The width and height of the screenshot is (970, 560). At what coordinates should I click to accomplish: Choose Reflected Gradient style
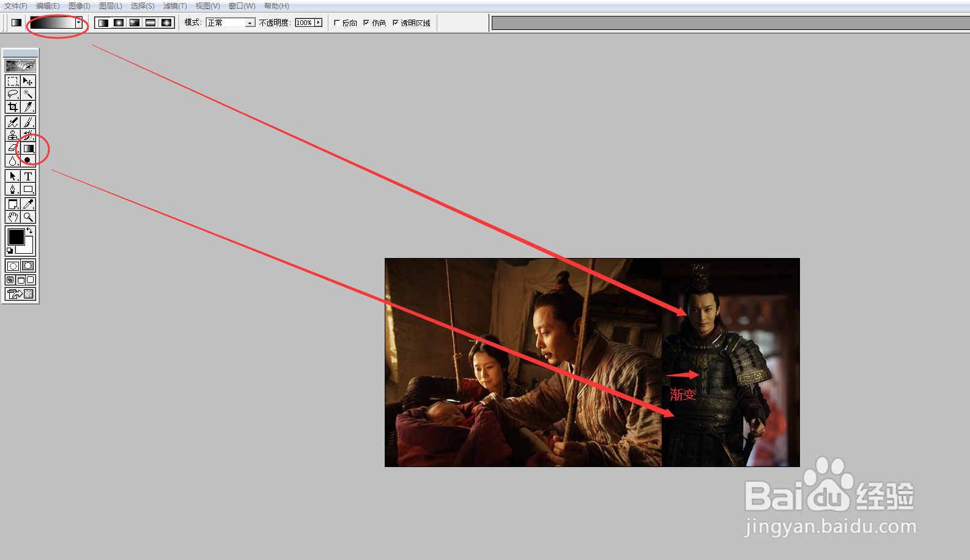(x=150, y=23)
